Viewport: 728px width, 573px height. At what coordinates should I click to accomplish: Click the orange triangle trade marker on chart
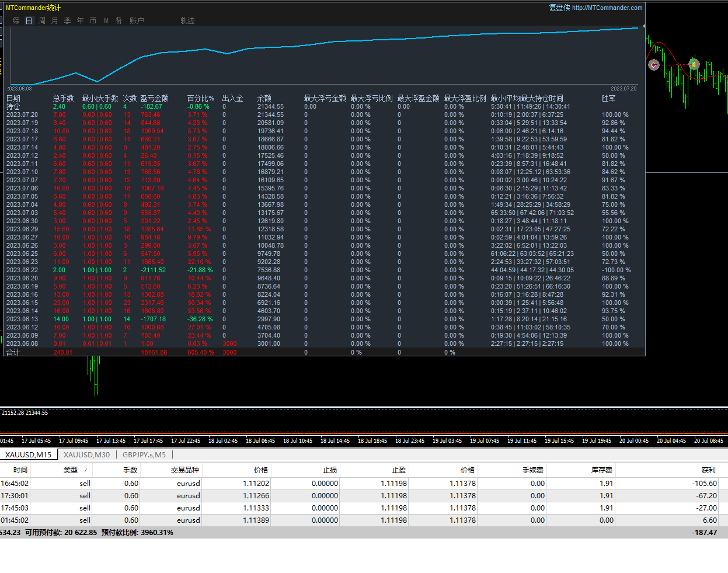tap(694, 64)
